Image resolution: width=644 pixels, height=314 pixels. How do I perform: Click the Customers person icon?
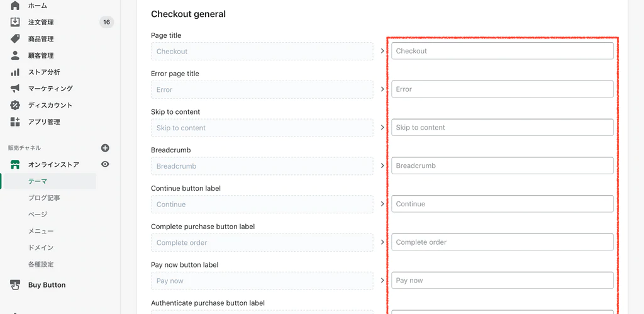[x=15, y=55]
